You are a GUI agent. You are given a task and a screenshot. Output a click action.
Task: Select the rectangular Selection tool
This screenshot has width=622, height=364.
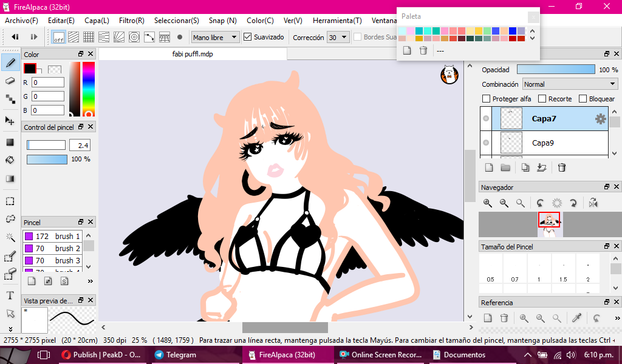click(10, 201)
